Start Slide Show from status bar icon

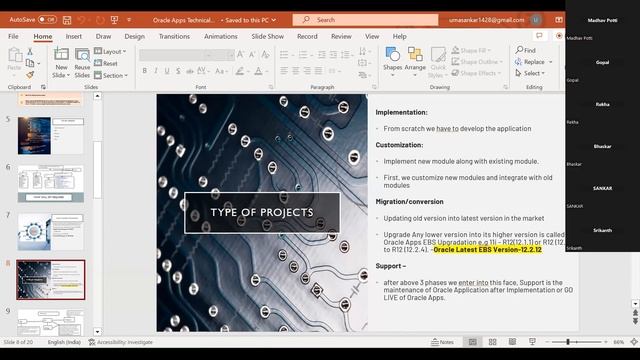tap(532, 342)
